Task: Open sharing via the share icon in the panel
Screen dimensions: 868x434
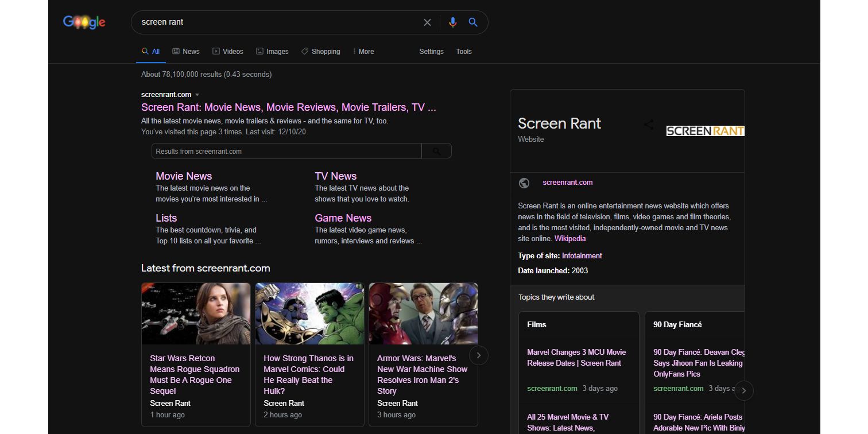Action: coord(648,124)
